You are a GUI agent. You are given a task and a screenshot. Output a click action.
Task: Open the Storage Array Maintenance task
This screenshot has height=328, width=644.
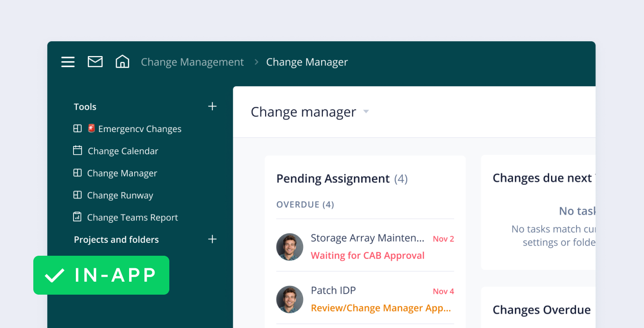click(367, 238)
